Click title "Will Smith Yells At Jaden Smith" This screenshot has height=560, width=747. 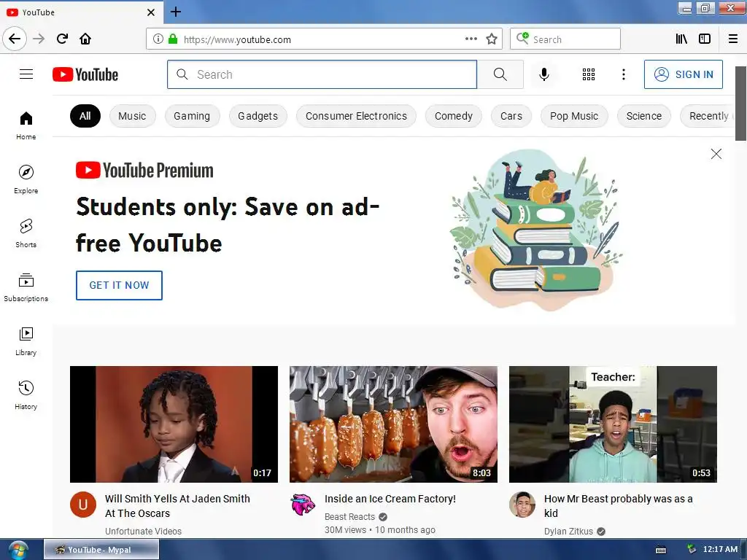tap(177, 506)
